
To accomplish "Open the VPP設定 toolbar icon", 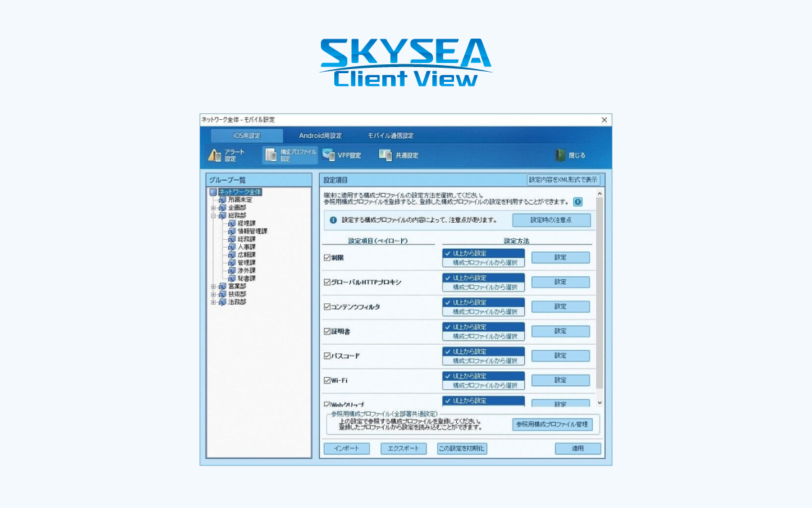I will tap(329, 155).
